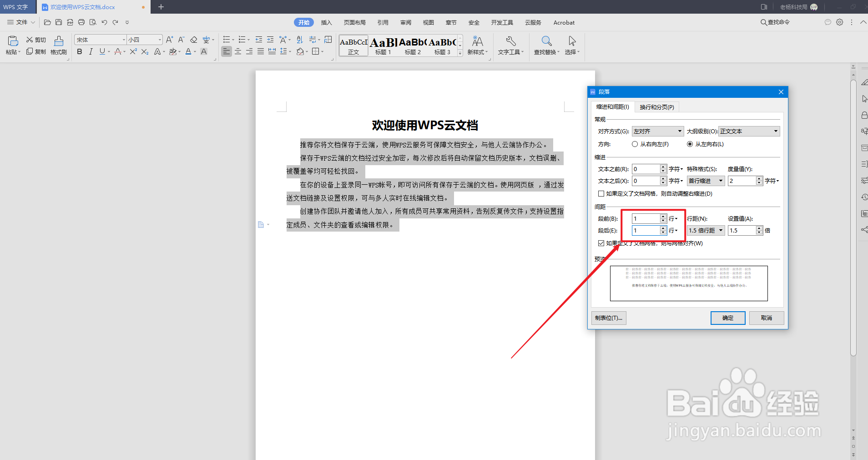The width and height of the screenshot is (868, 460).
Task: Open the font size 小四 dropdown
Action: [x=160, y=40]
